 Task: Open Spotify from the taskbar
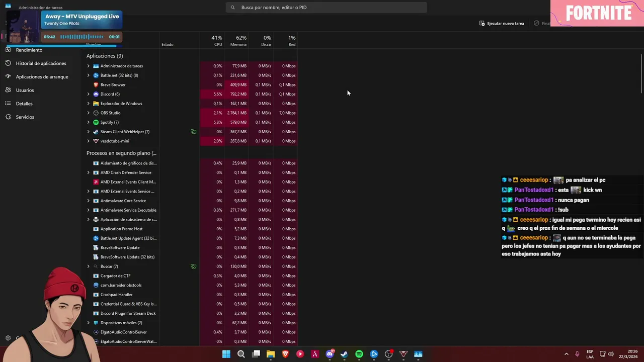359,354
